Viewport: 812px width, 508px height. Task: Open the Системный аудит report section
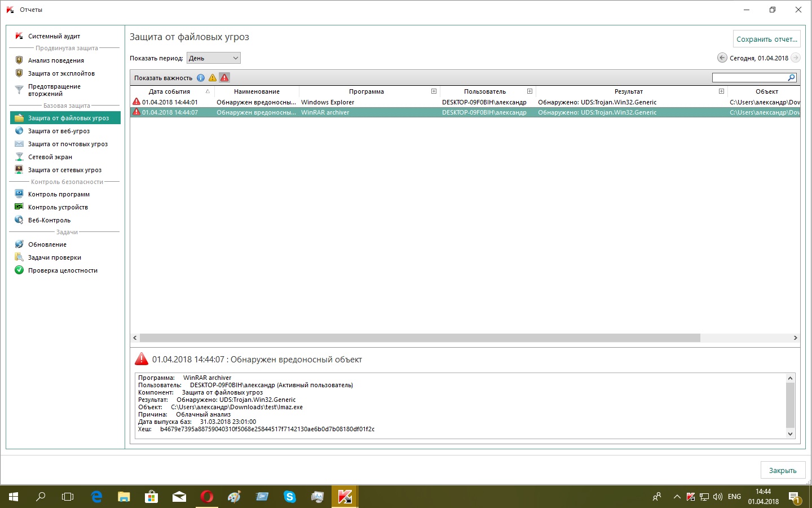click(54, 36)
